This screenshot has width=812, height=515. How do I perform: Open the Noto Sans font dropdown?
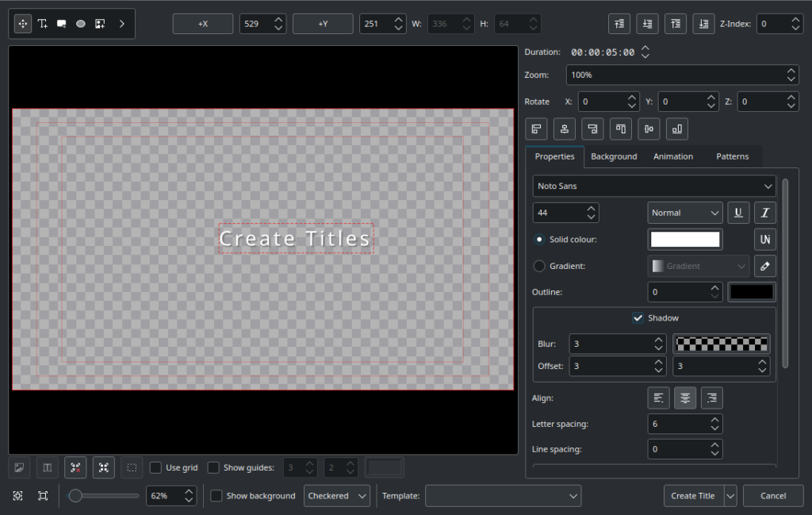[654, 186]
